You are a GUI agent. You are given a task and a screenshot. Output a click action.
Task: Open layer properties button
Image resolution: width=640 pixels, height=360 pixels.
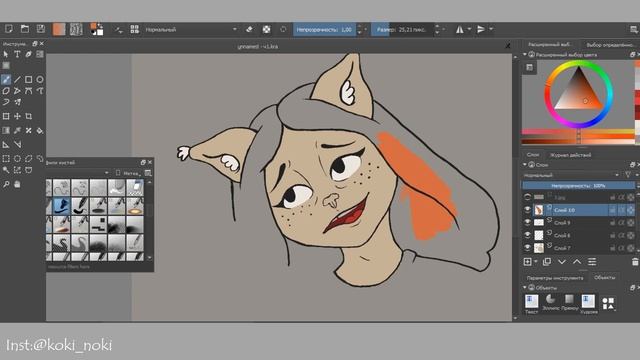(592, 262)
